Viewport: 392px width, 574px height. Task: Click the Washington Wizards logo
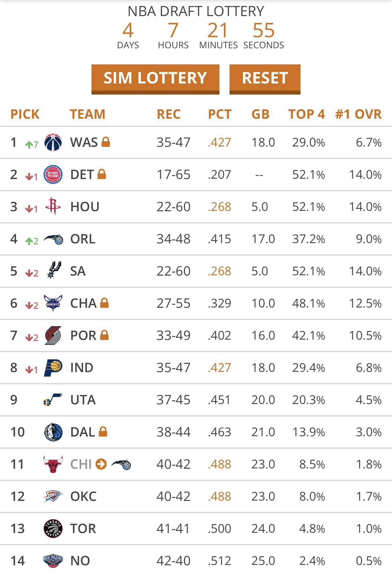(53, 142)
